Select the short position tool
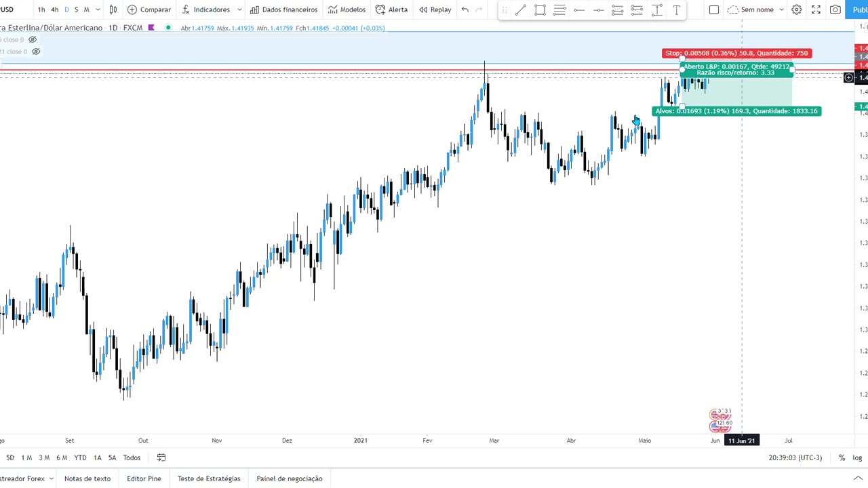 pos(637,9)
